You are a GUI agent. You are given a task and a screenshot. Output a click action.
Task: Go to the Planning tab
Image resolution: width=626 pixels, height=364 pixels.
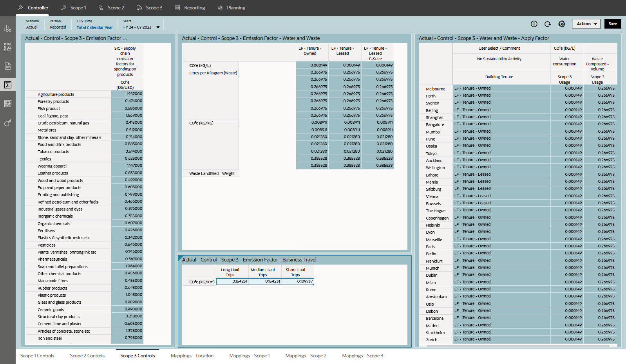232,8
